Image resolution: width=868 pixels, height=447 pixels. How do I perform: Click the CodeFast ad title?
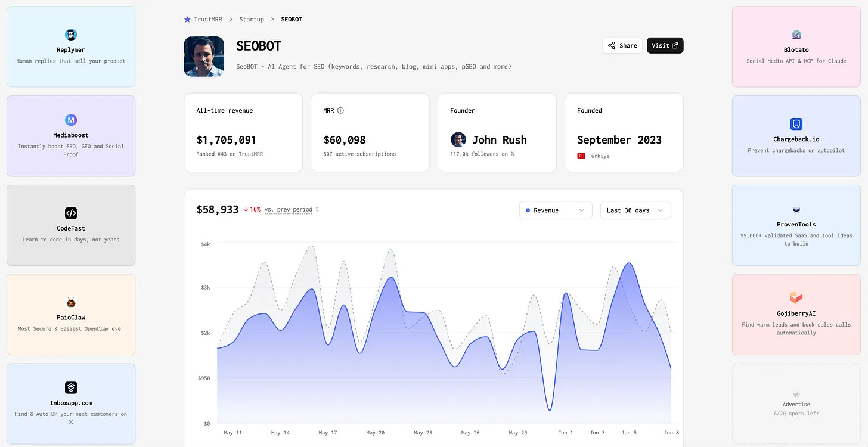coord(71,228)
